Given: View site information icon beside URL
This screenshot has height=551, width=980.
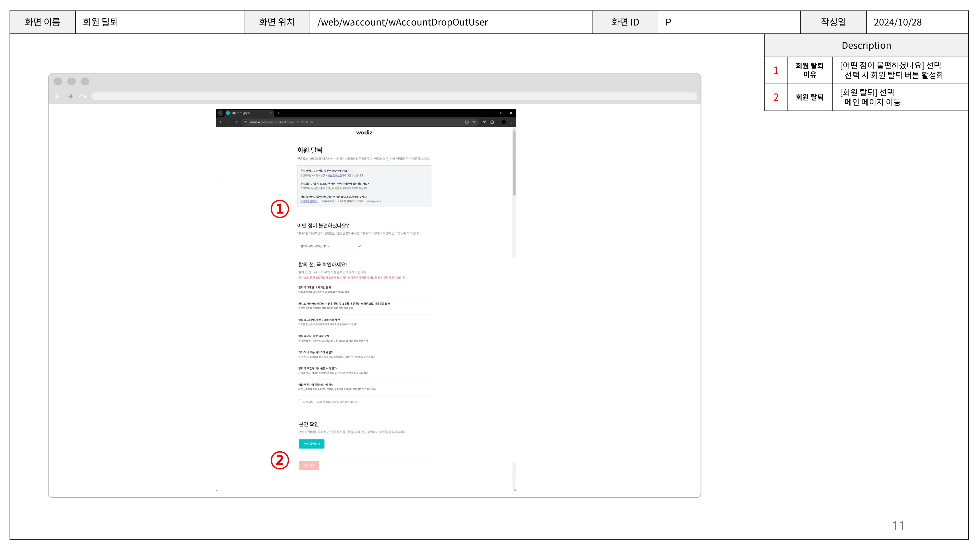Looking at the screenshot, I should [245, 122].
